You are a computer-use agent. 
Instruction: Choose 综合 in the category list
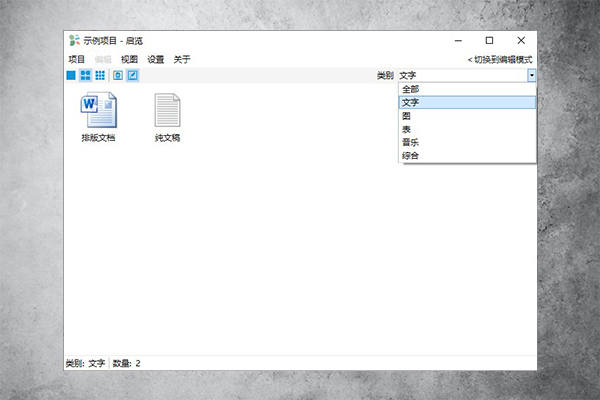467,155
